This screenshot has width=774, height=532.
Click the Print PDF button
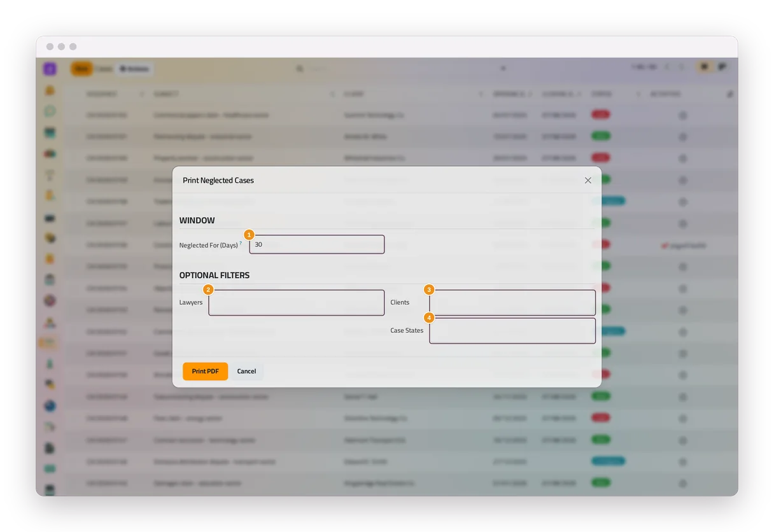pyautogui.click(x=205, y=372)
